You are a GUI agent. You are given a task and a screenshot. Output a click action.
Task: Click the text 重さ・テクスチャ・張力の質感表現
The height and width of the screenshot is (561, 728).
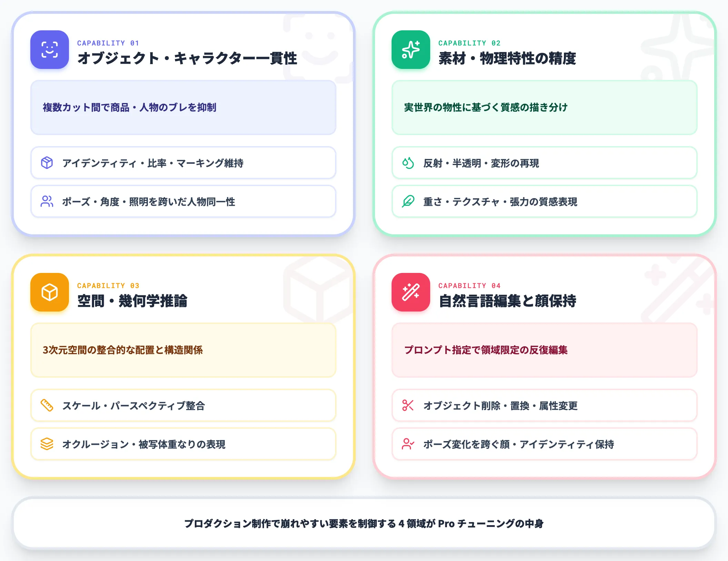coord(500,202)
